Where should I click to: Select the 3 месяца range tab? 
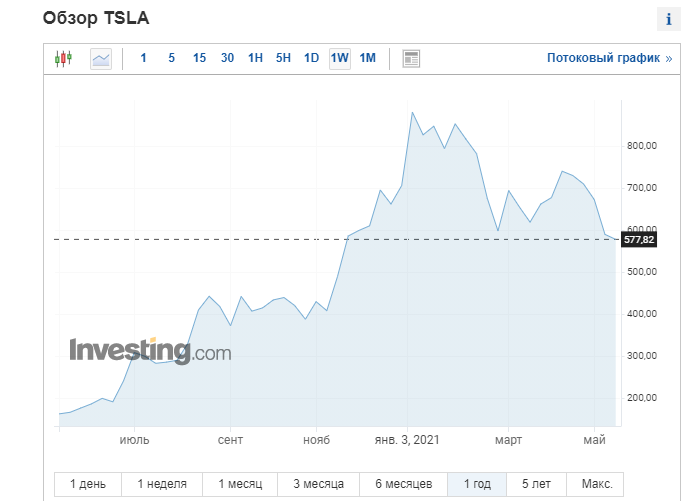tap(320, 484)
